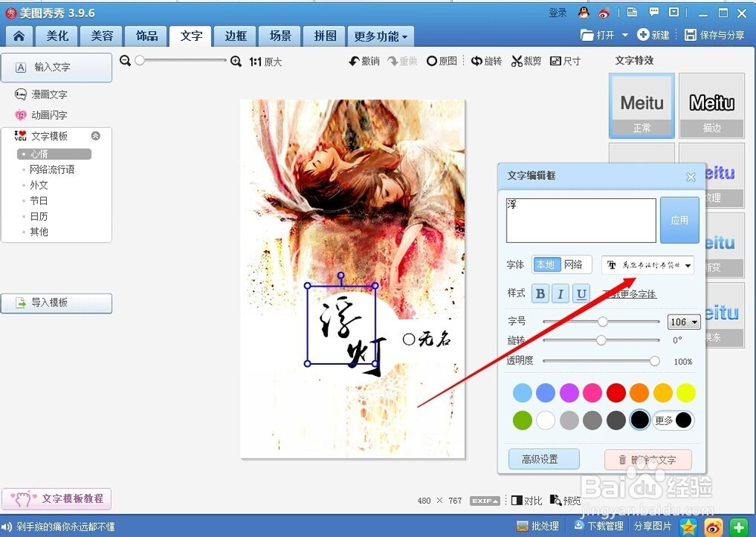Select 本地 font source

[546, 265]
